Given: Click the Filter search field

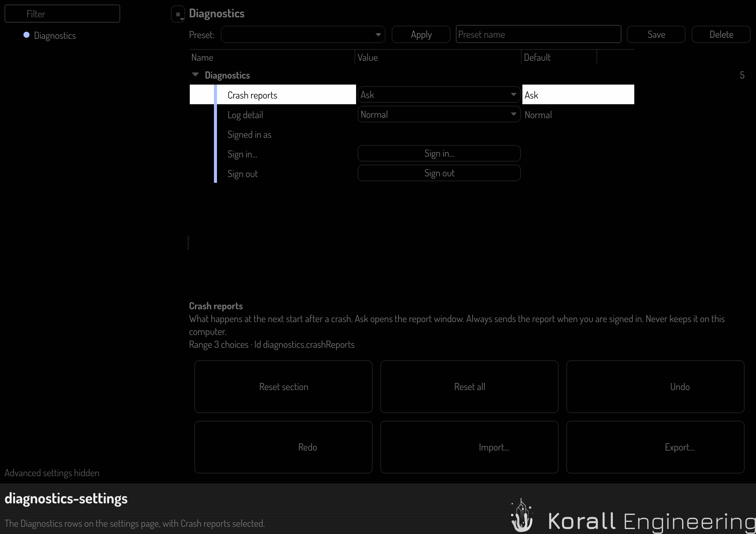Looking at the screenshot, I should [62, 14].
